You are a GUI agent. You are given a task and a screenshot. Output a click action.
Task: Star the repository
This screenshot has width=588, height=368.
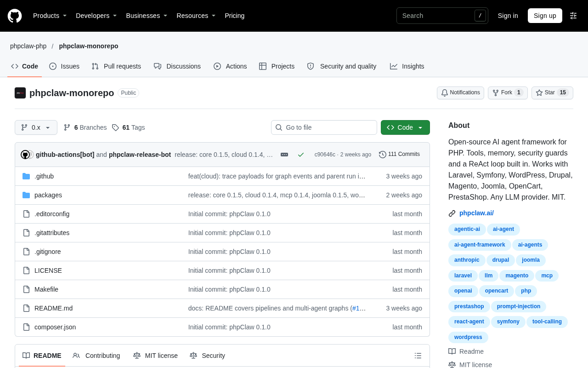coord(552,93)
